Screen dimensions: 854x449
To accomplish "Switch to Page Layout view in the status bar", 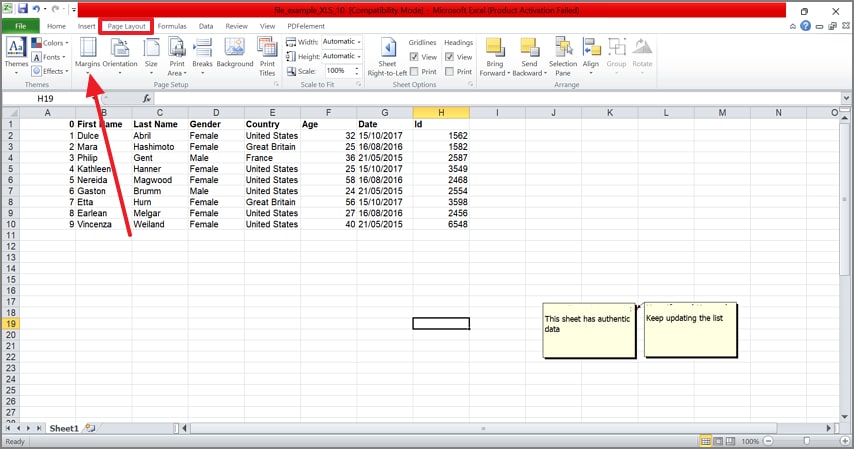I will [718, 441].
